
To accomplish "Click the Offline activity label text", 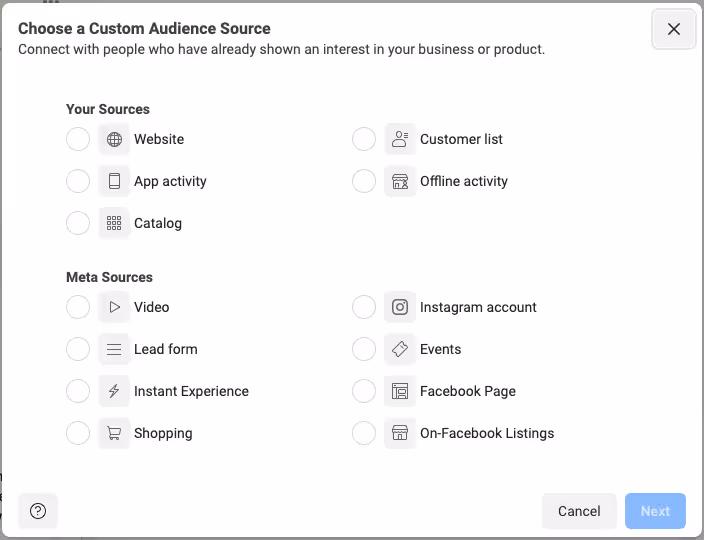I will pos(464,181).
